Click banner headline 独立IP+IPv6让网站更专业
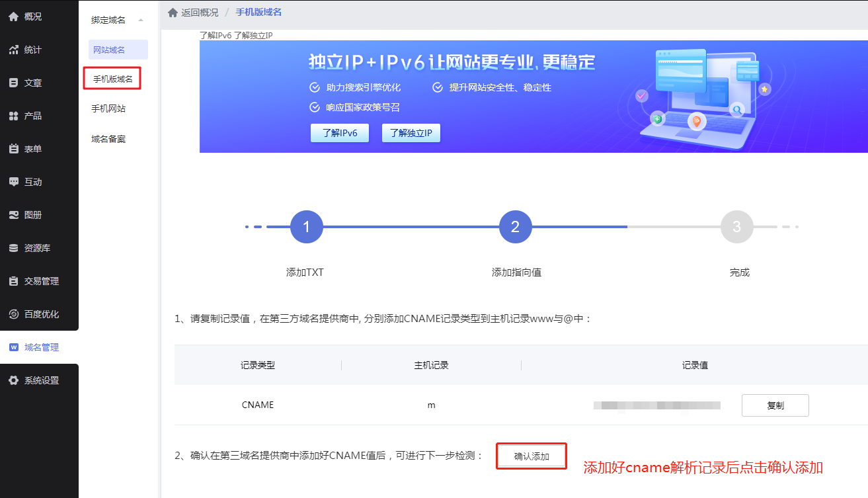The image size is (868, 498). pos(452,62)
